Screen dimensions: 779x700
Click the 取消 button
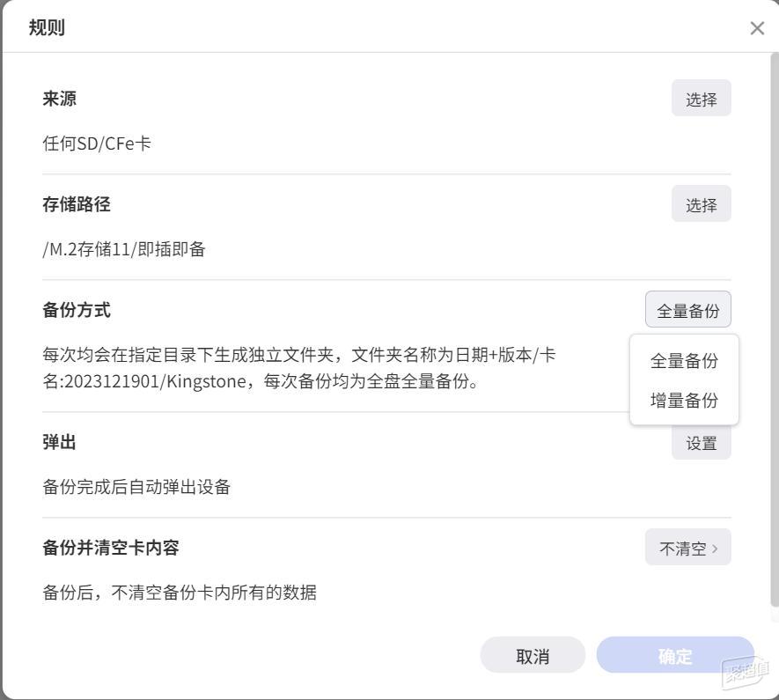(533, 655)
